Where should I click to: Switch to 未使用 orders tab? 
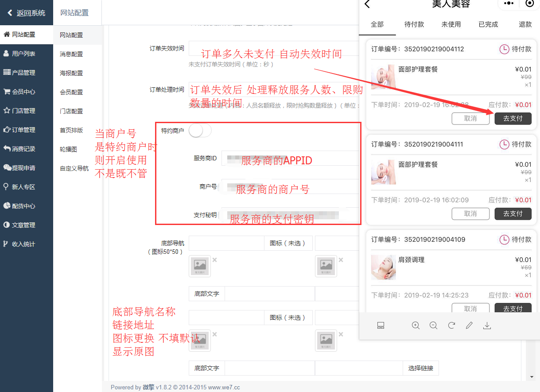(x=451, y=24)
